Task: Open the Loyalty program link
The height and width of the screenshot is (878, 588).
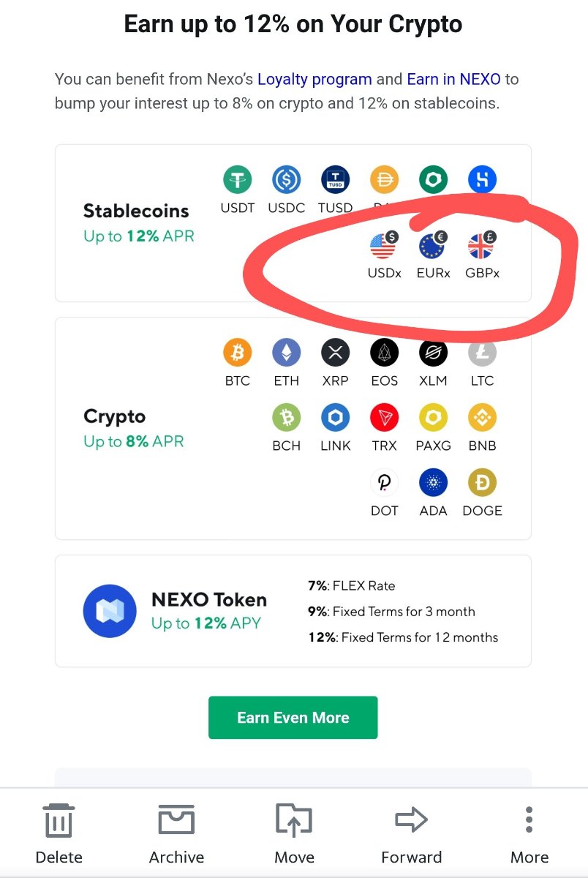Action: (x=314, y=79)
